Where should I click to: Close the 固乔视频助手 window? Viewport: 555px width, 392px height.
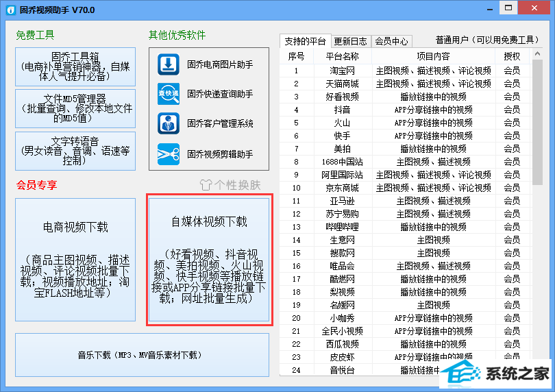534,8
